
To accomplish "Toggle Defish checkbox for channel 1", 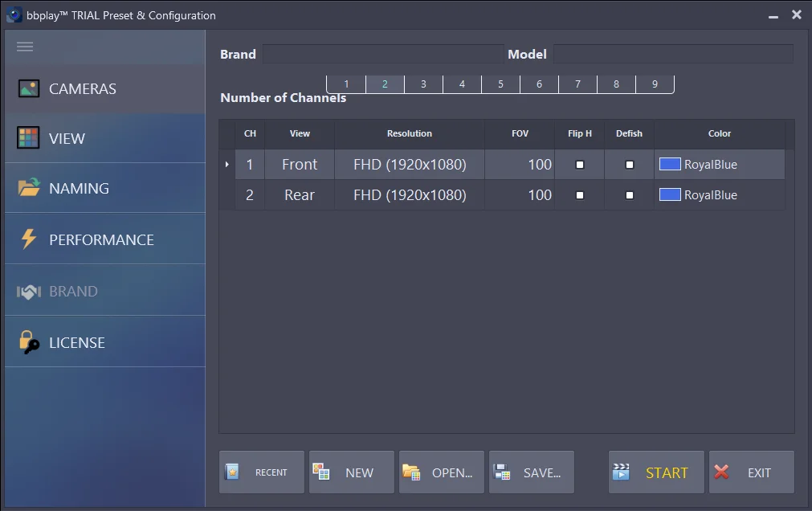I will point(630,165).
